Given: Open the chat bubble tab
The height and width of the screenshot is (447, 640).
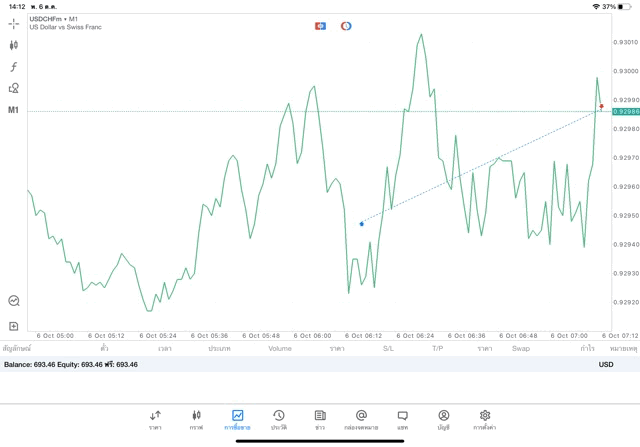Looking at the screenshot, I should point(402,419).
